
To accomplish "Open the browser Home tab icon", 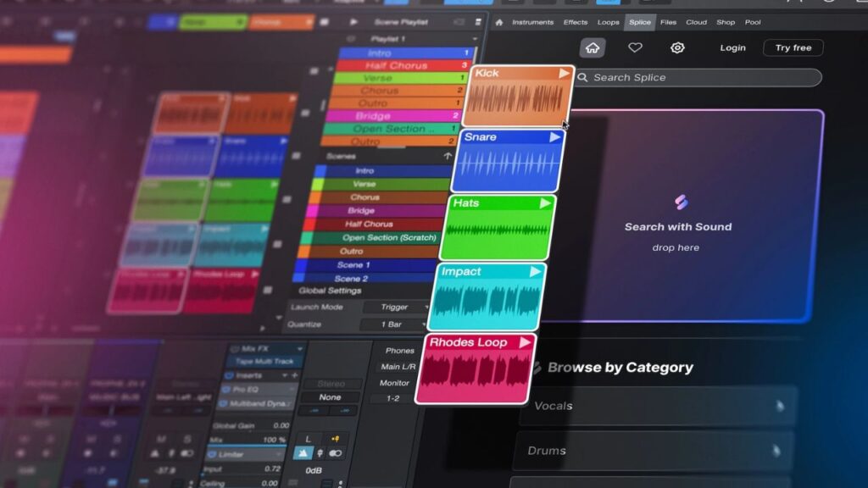I will pos(498,22).
